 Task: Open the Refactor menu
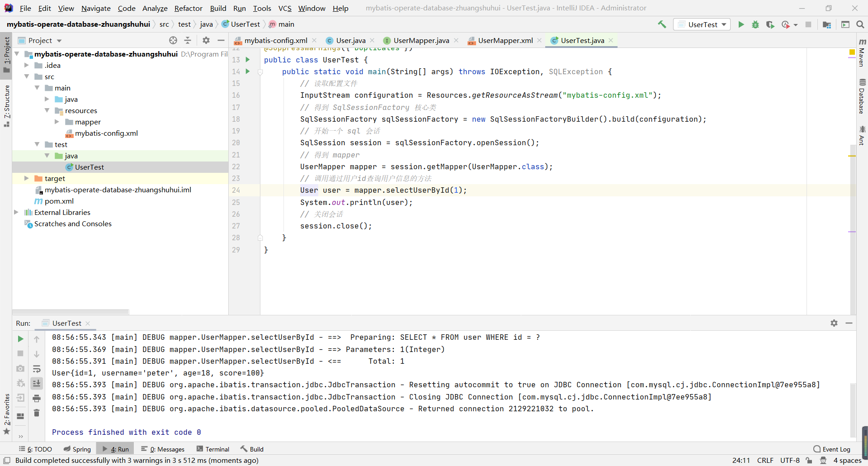[188, 8]
